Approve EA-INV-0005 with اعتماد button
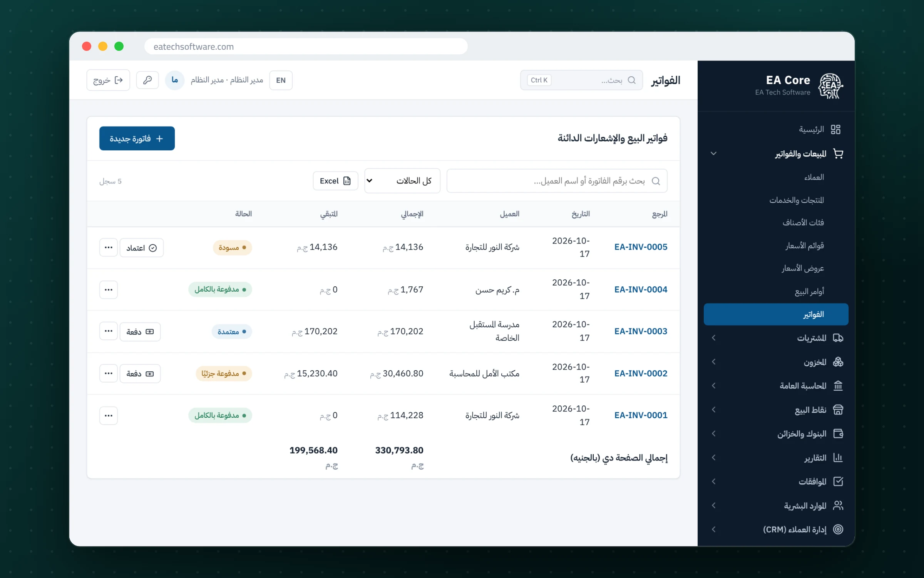The height and width of the screenshot is (578, 924). 142,247
